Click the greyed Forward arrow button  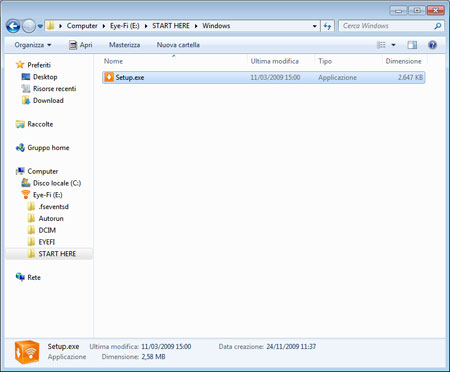[x=29, y=26]
